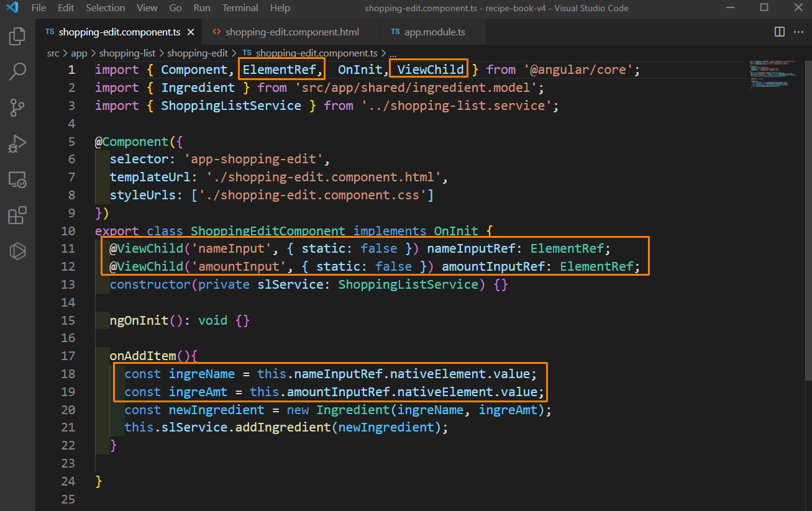
Task: Click the @Component decorator
Action: point(132,141)
